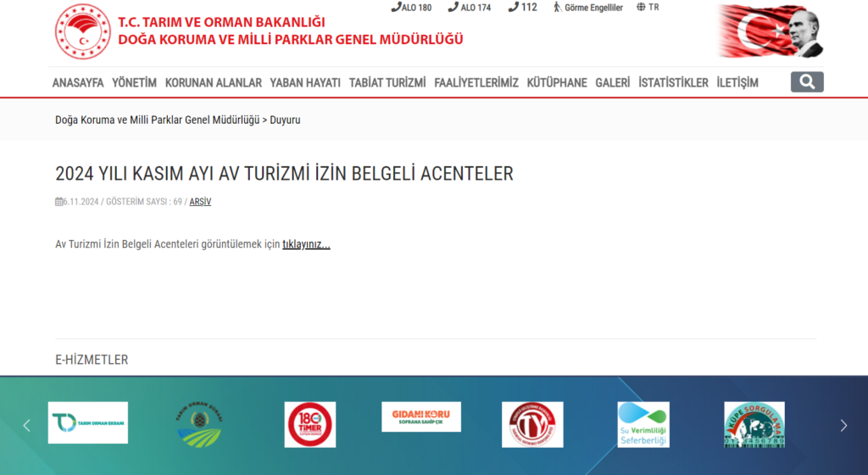
Task: Click the Duyuru breadcrumb text
Action: (x=285, y=120)
